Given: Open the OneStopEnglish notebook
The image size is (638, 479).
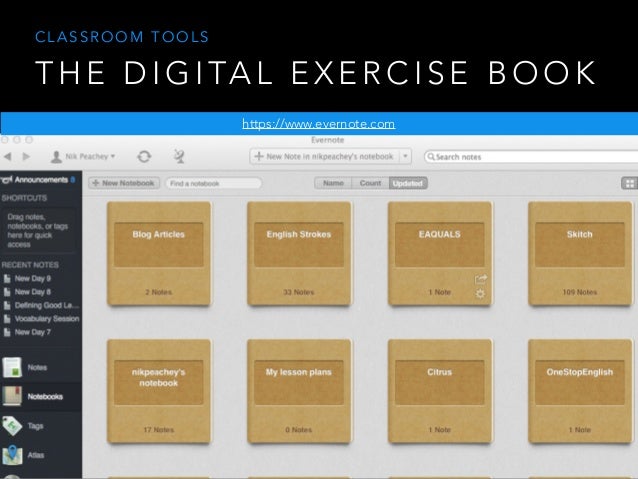Looking at the screenshot, I should [580, 391].
